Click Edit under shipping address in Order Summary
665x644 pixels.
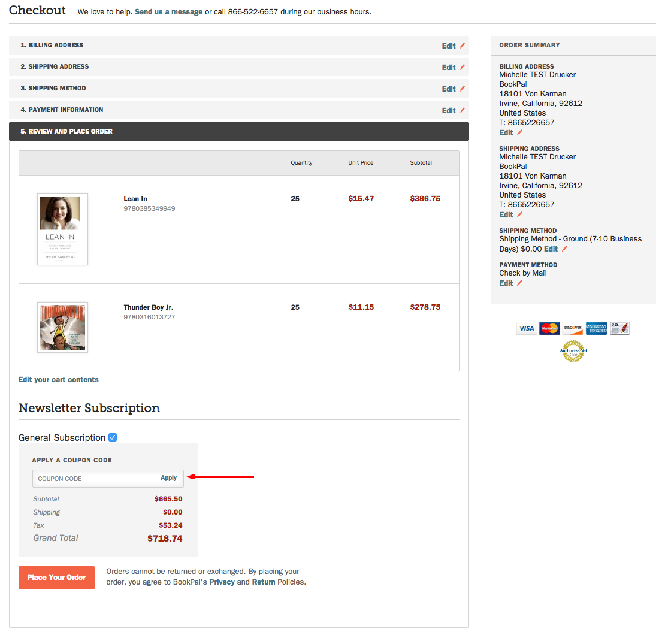pos(506,215)
